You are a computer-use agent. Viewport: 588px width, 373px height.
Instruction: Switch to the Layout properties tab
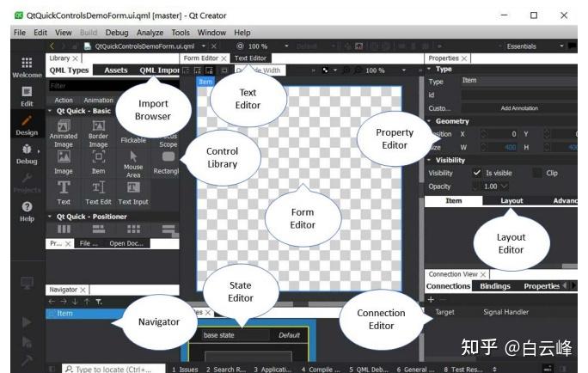point(511,201)
